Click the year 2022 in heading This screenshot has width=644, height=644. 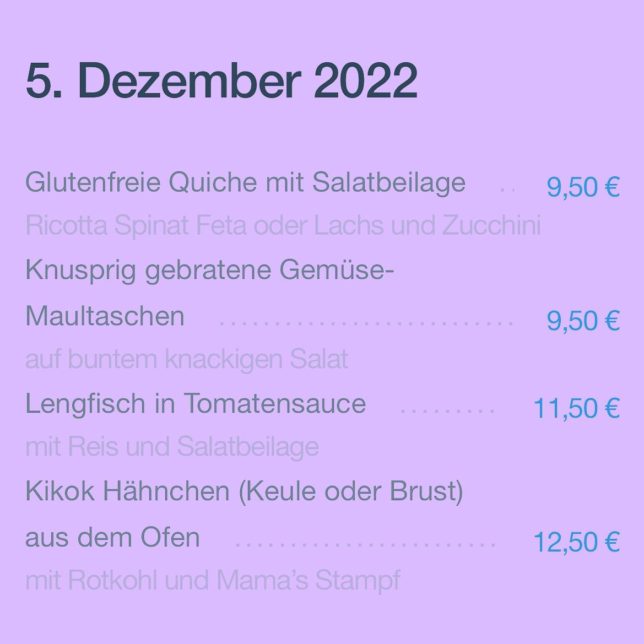[366, 80]
